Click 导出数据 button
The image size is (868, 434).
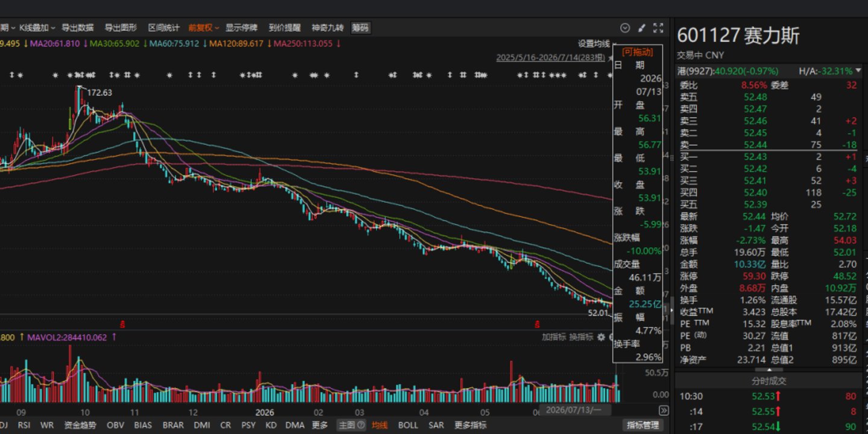[x=78, y=28]
